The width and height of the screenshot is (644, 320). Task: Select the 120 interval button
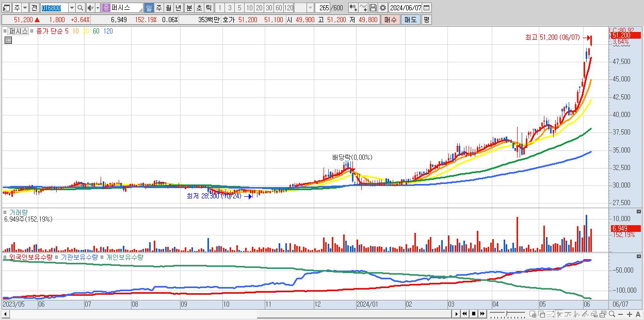pos(288,8)
